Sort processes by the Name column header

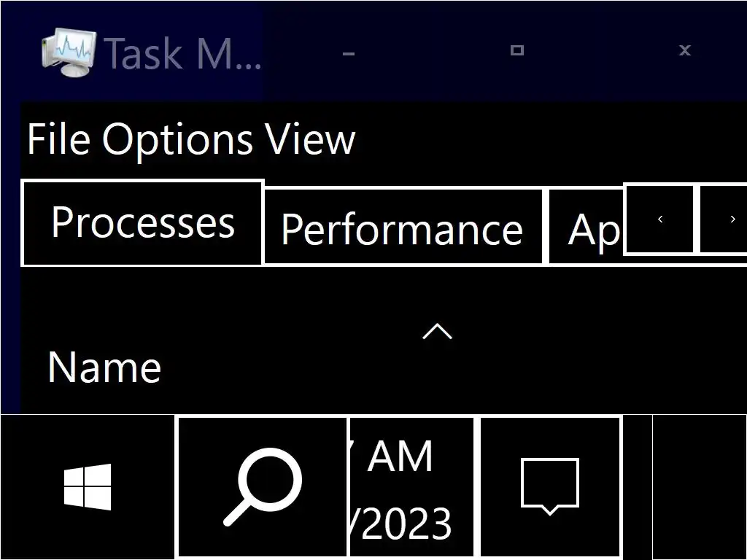tap(104, 367)
